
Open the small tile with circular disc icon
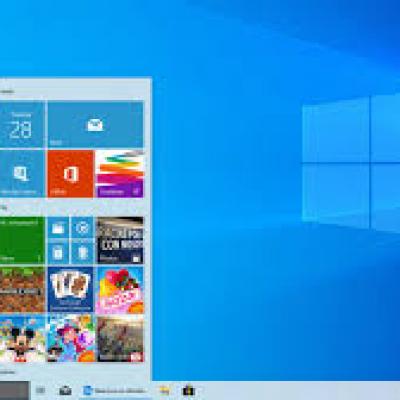[82, 228]
